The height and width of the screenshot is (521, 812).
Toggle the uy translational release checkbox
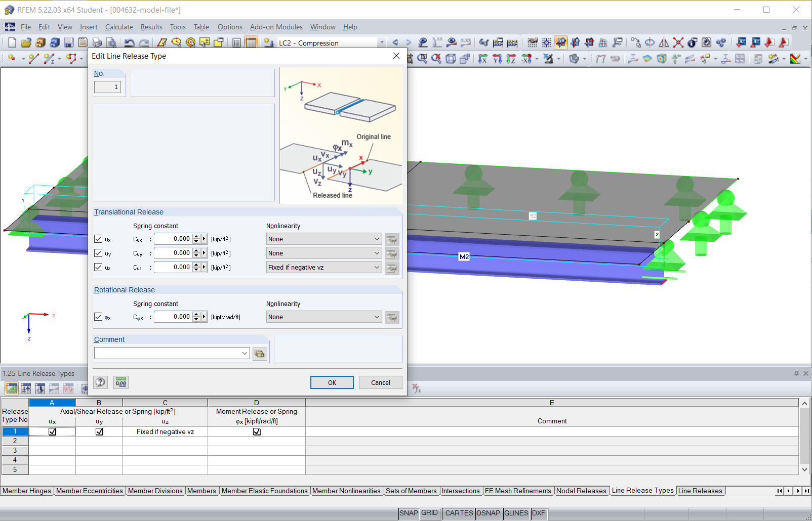point(98,253)
